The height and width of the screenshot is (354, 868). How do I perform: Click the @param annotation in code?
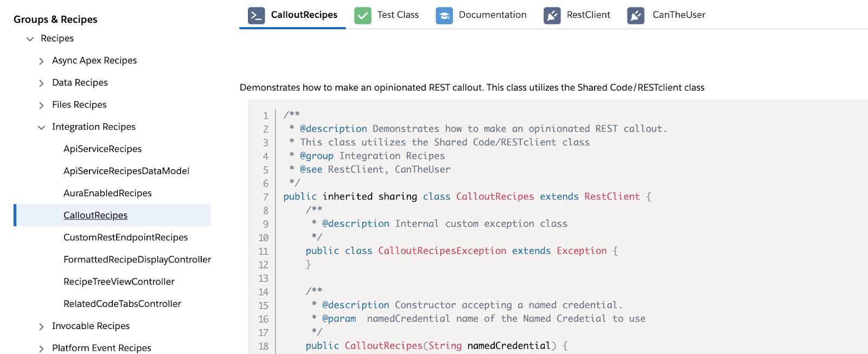(339, 319)
